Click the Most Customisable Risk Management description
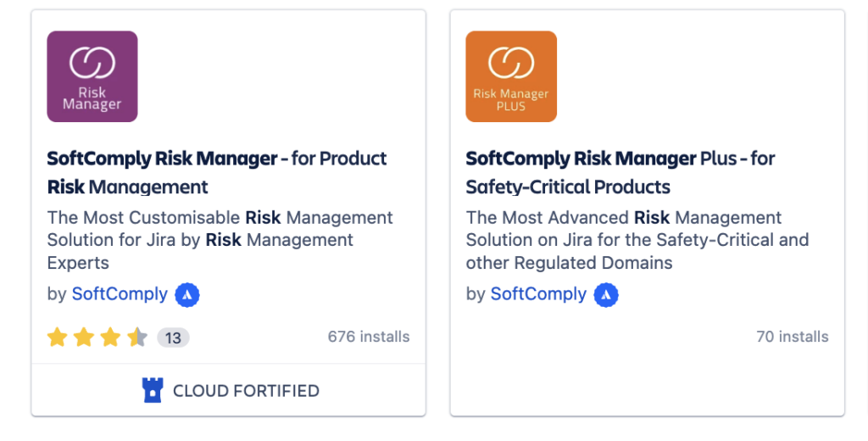868x441 pixels. (x=220, y=240)
